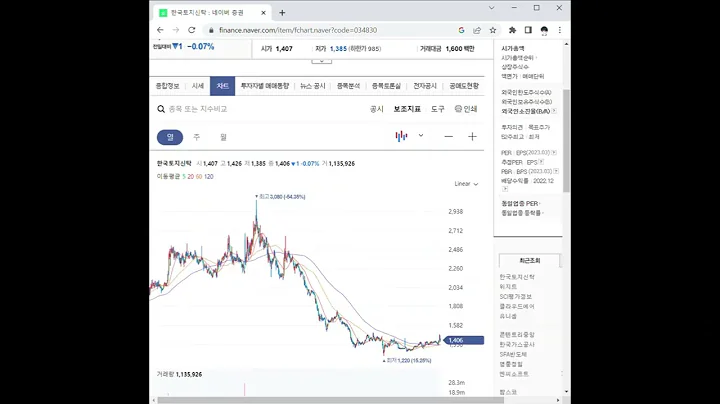Open 위지트 in recent list
This screenshot has height=404, width=720.
[x=508, y=286]
